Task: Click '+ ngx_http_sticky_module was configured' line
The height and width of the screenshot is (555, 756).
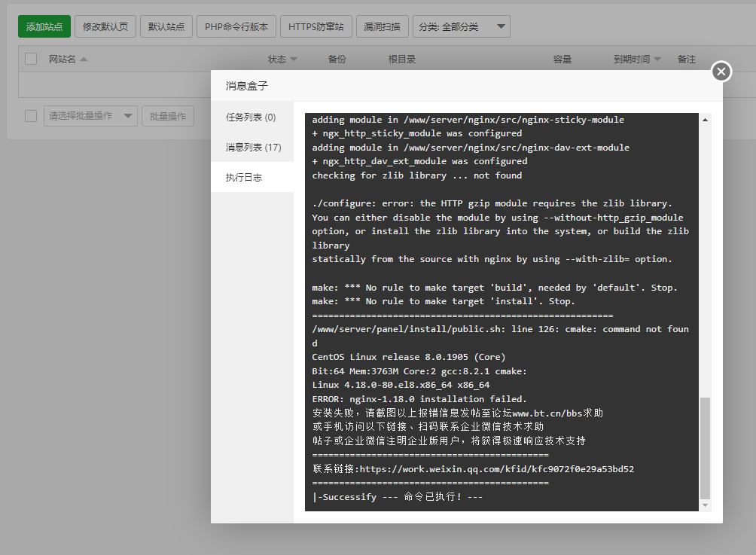Action: [x=417, y=133]
